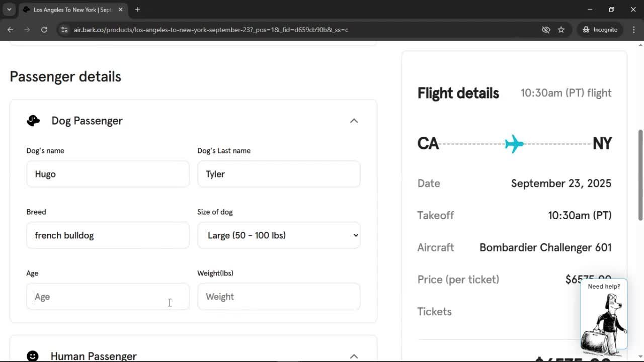This screenshot has width=644, height=362.
Task: Click the Tickets label
Action: (x=435, y=312)
